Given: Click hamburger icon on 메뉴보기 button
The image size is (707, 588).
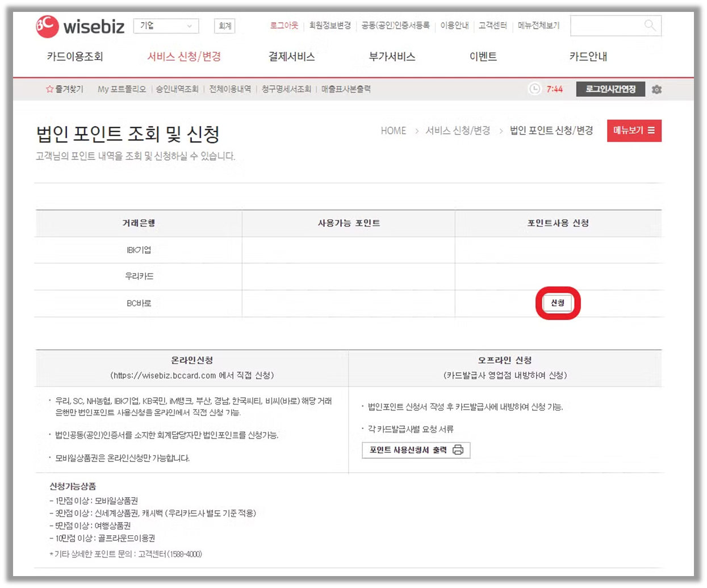Looking at the screenshot, I should tap(651, 131).
